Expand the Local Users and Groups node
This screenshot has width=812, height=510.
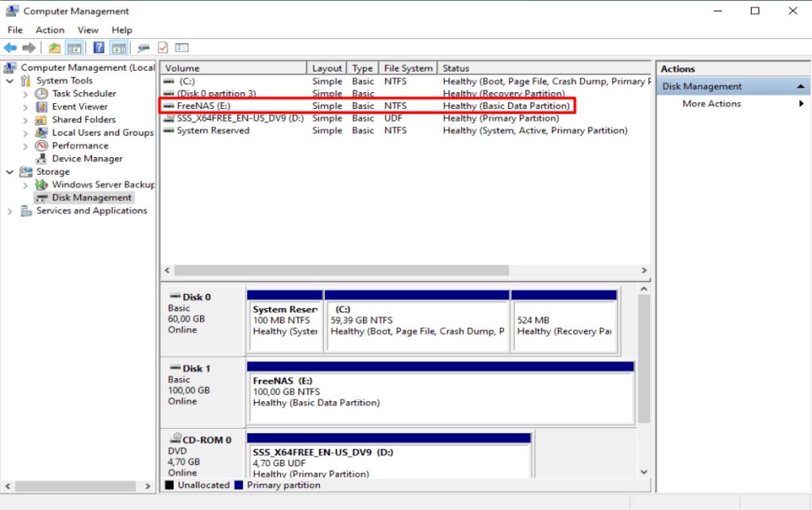pos(25,133)
